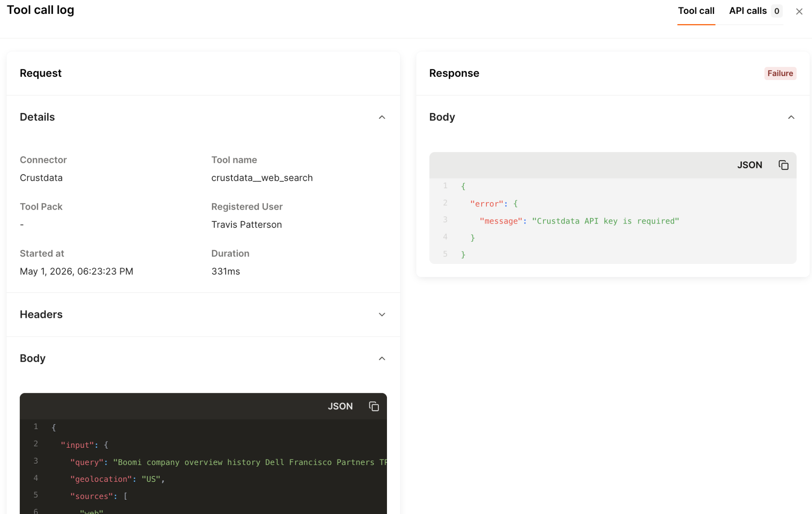Close the Tool call log panel
This screenshot has height=514, width=812.
[x=799, y=11]
